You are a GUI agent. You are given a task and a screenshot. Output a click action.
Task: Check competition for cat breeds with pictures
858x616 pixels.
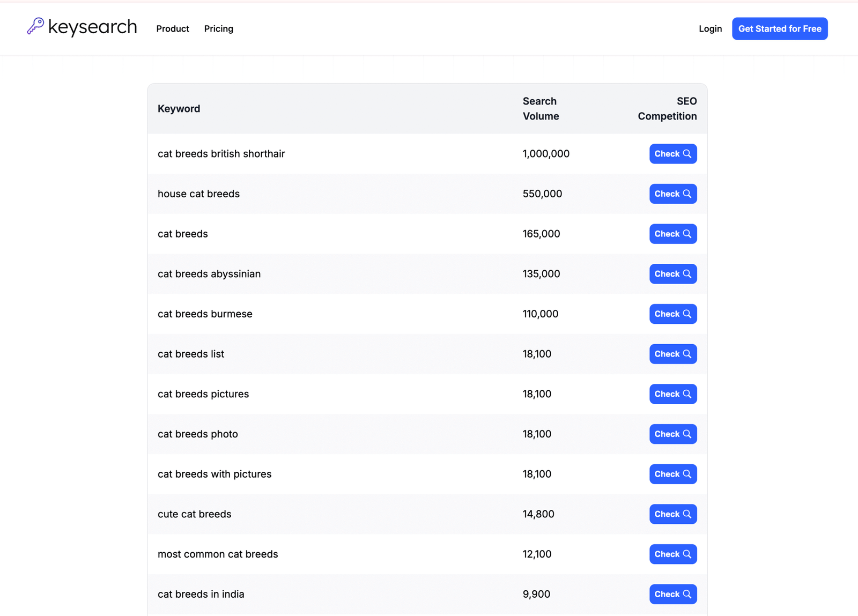pos(672,474)
